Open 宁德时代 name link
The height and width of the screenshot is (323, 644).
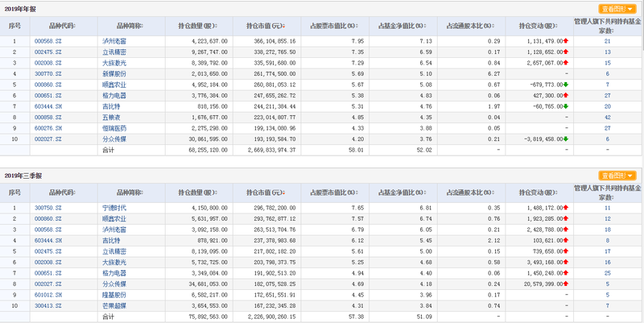114,208
